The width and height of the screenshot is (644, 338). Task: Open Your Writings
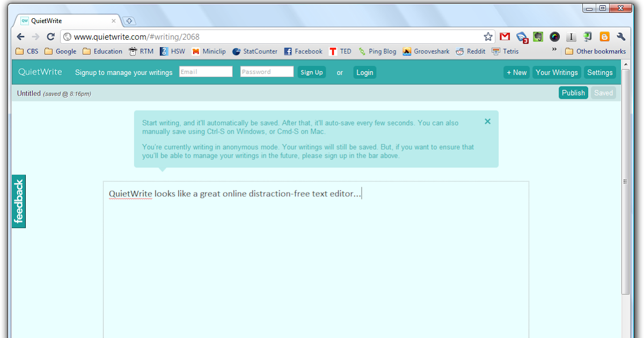pos(557,72)
